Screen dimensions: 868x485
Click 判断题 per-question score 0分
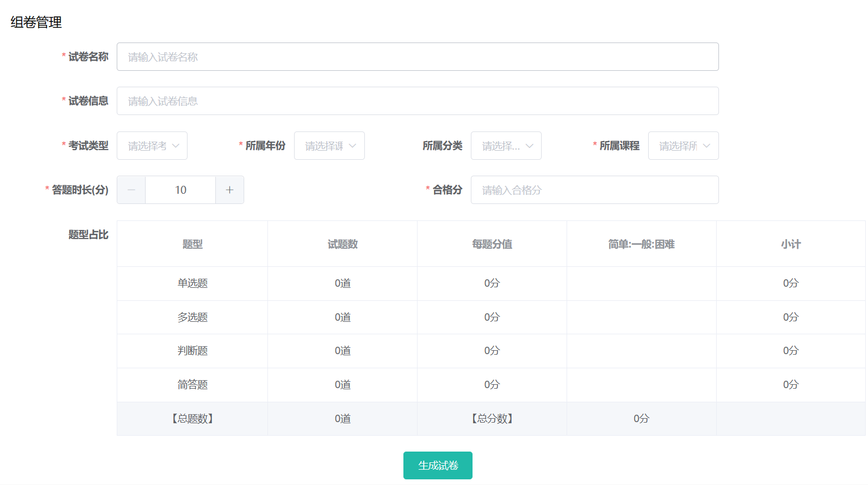coord(492,351)
